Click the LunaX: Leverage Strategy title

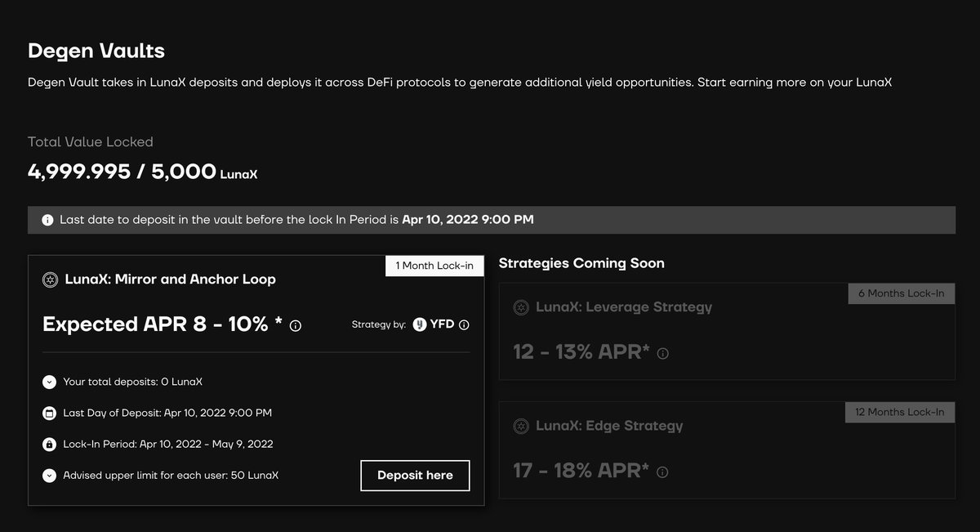pyautogui.click(x=624, y=308)
